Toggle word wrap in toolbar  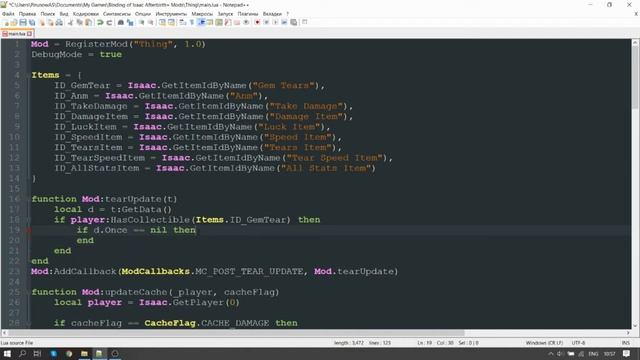(x=182, y=22)
